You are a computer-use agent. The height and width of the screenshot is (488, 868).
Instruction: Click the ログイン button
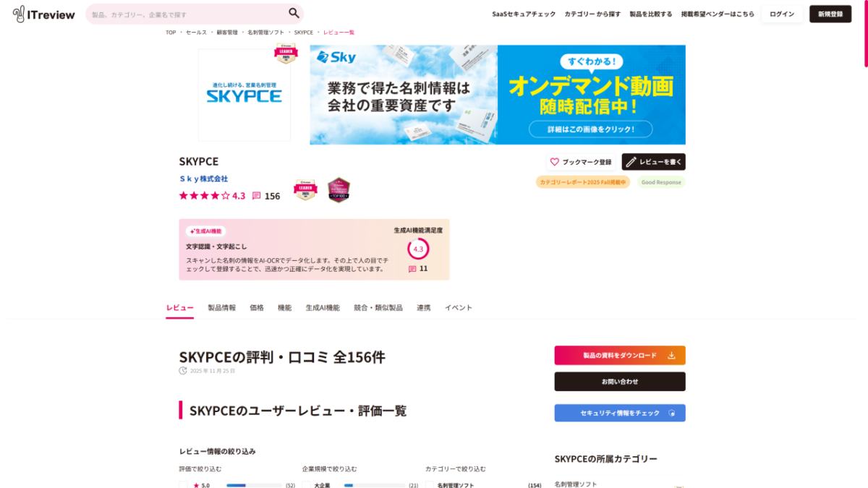pyautogui.click(x=782, y=13)
